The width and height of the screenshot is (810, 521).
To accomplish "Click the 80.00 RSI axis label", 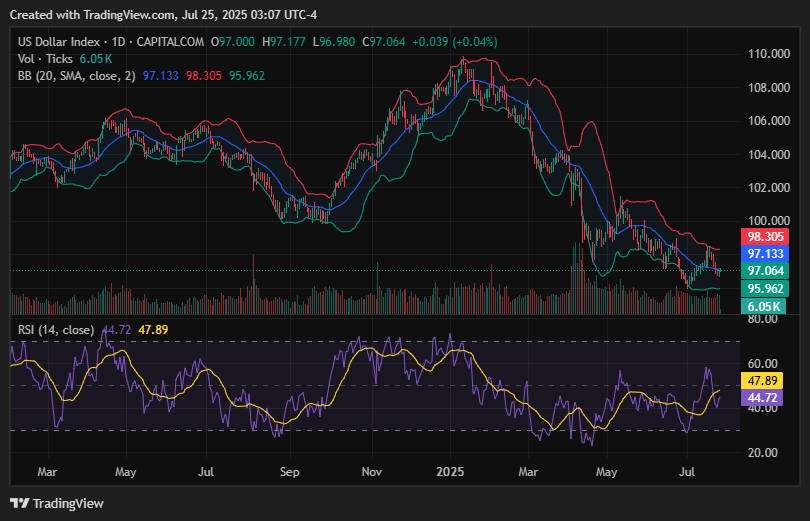I will (x=762, y=319).
